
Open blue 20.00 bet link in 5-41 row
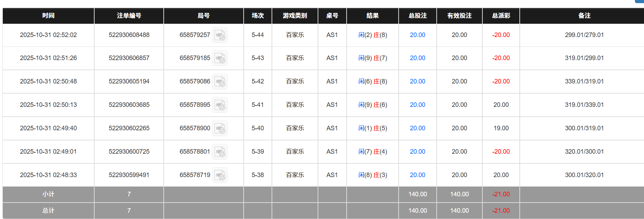(417, 105)
